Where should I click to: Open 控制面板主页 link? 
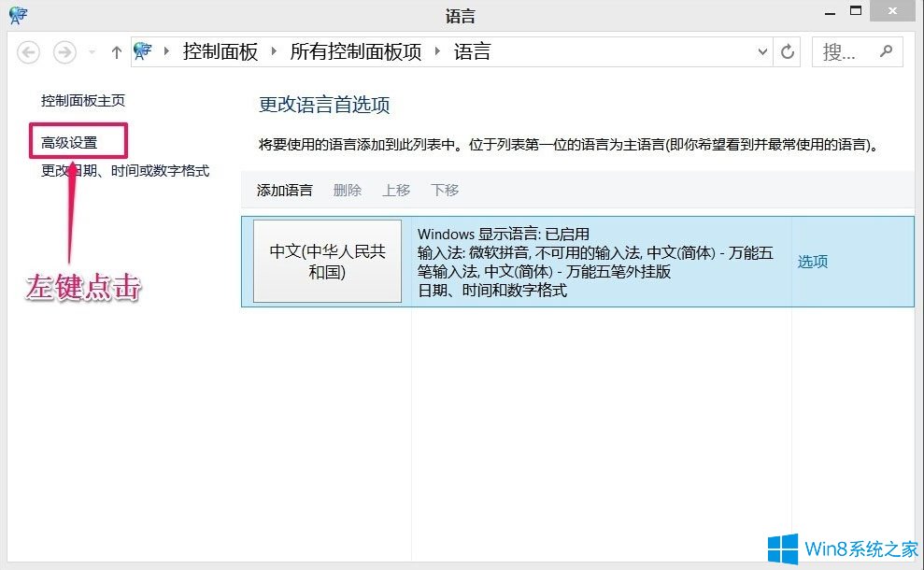click(x=83, y=101)
